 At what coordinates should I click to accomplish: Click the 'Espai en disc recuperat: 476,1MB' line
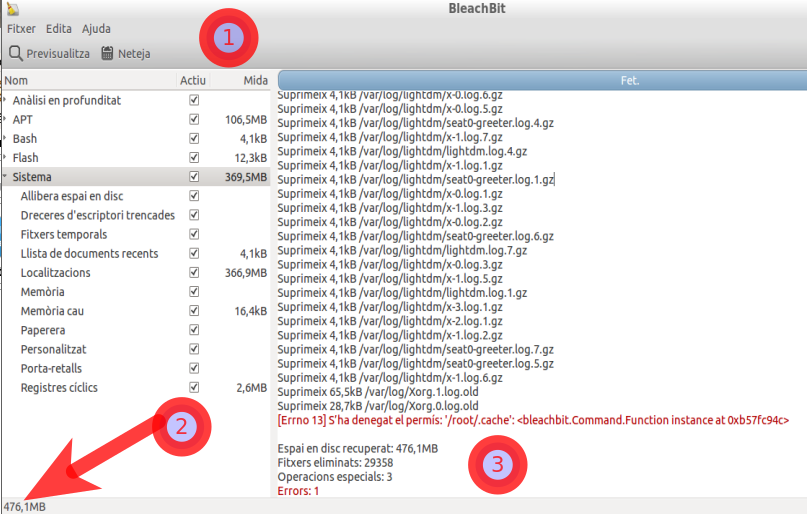[358, 449]
